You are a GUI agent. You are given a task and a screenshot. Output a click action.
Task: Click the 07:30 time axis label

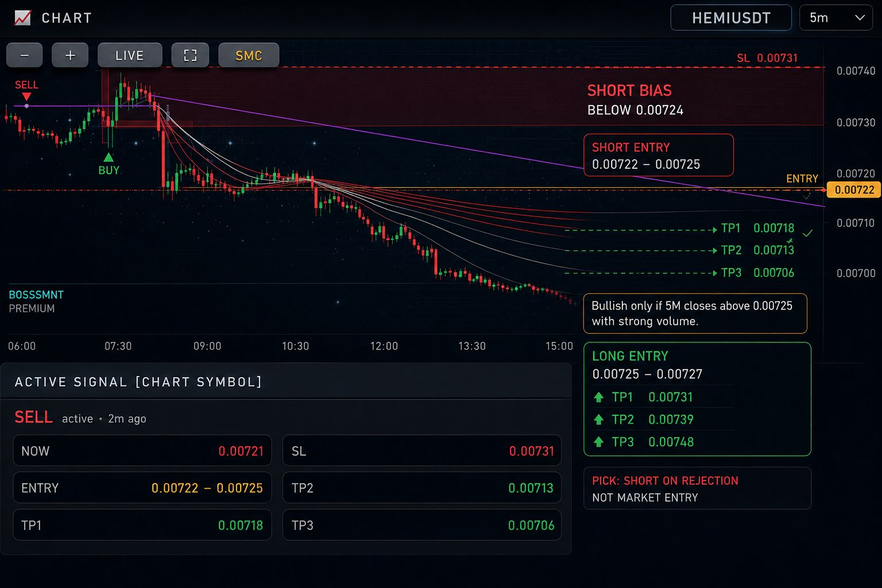click(118, 346)
